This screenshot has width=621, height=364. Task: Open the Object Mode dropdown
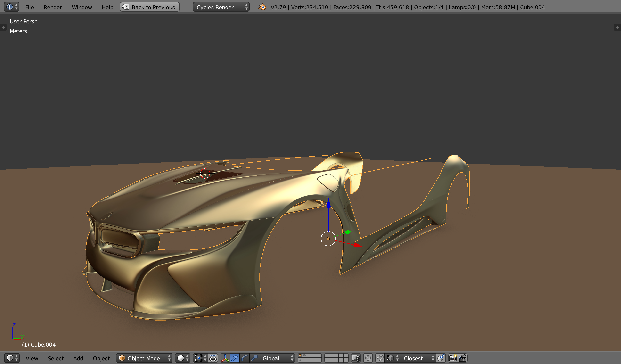click(144, 358)
